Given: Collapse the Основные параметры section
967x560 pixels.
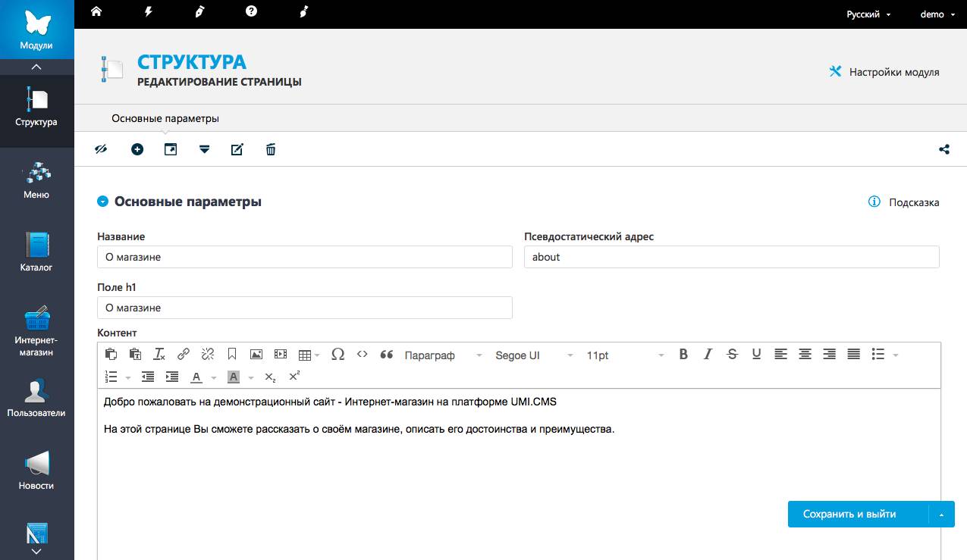Looking at the screenshot, I should point(103,202).
